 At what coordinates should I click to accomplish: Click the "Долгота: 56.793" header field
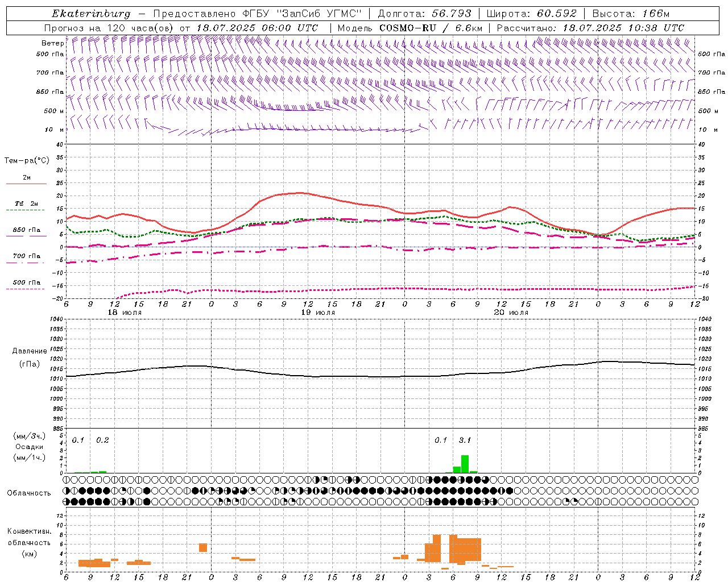click(x=425, y=14)
